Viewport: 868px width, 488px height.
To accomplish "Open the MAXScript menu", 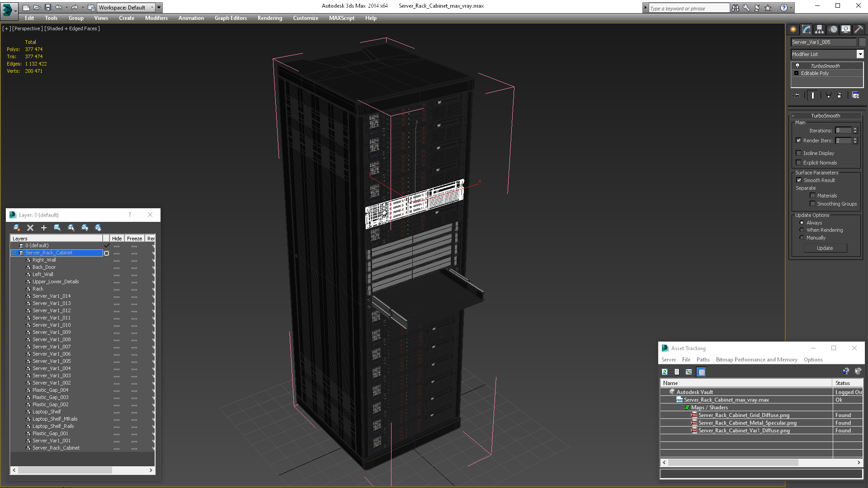I will pos(342,18).
